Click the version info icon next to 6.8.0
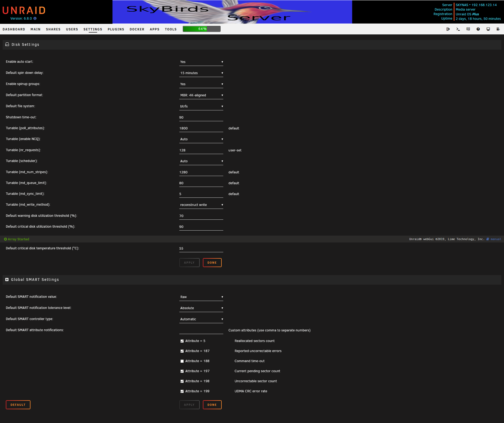 click(35, 19)
